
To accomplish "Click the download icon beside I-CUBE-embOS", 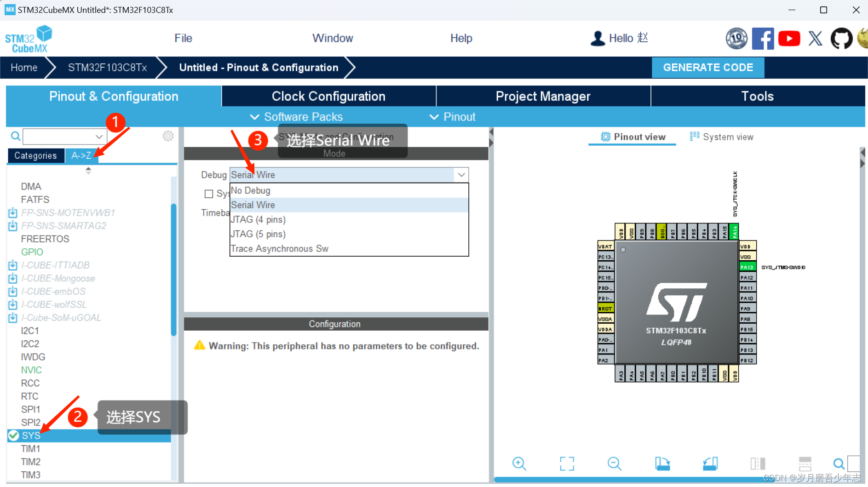I will pyautogui.click(x=13, y=292).
